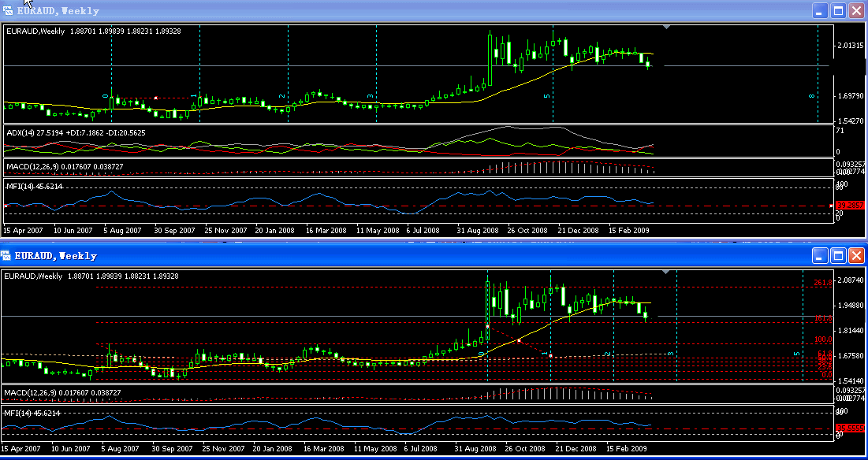Image resolution: width=868 pixels, height=460 pixels.
Task: Minimize the top EURAUD Weekly window
Action: (x=821, y=10)
